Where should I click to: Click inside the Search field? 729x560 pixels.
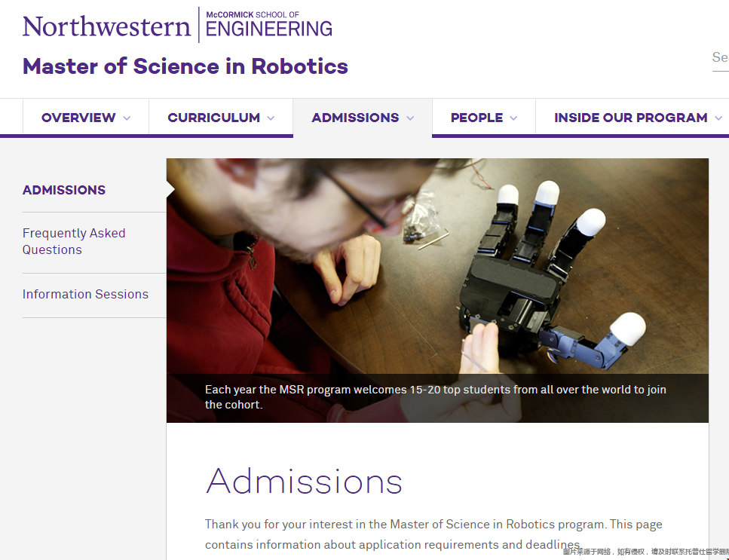(721, 59)
